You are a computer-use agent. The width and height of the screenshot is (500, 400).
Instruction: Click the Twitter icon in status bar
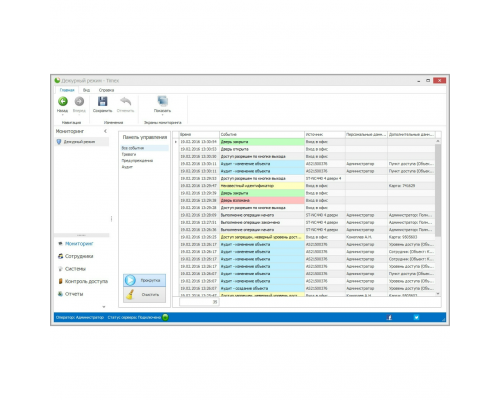[x=416, y=317]
